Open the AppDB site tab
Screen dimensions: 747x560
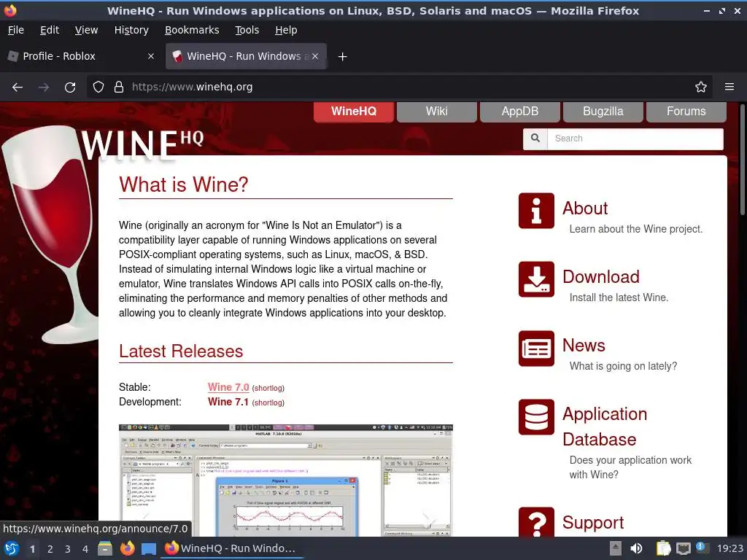coord(519,112)
